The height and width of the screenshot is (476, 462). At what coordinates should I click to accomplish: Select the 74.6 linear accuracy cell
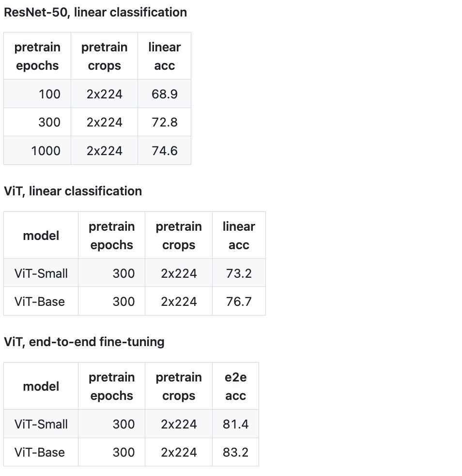[x=165, y=151]
